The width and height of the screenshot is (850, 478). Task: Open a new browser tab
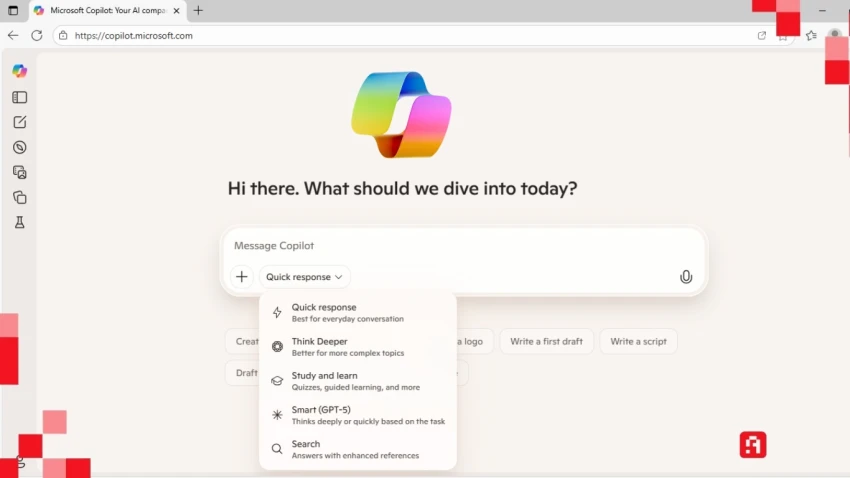[x=198, y=10]
